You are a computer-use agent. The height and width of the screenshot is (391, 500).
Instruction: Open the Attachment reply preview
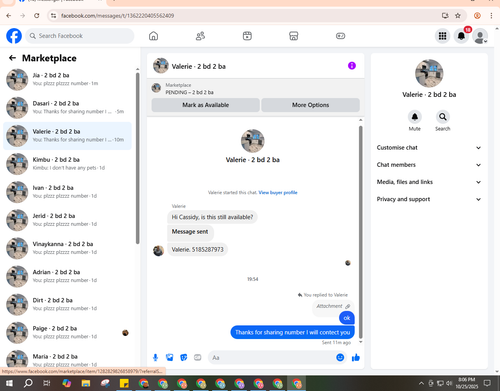click(x=333, y=306)
